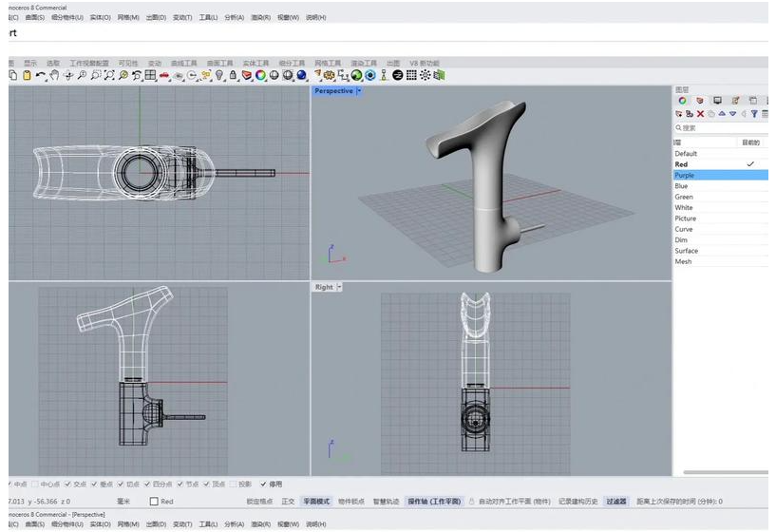Screen dimensions: 776x532
Task: Delete layer with the red X icon
Action: [x=700, y=114]
